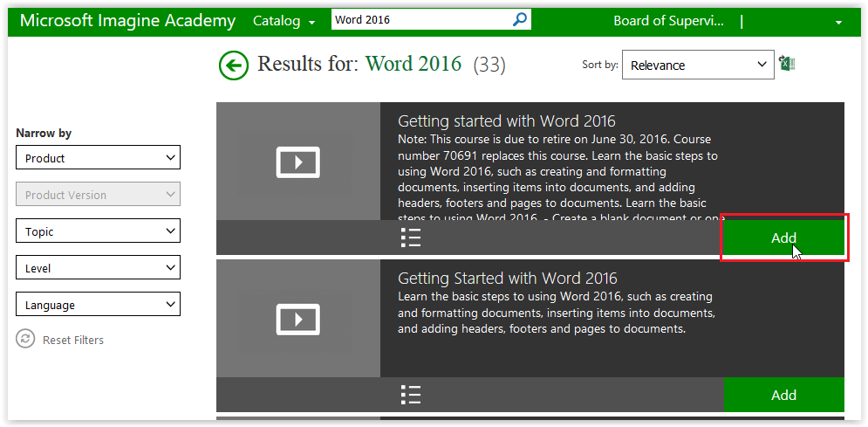Click the "Sort by:" label
Screen dimensions: 868x427
tap(600, 65)
